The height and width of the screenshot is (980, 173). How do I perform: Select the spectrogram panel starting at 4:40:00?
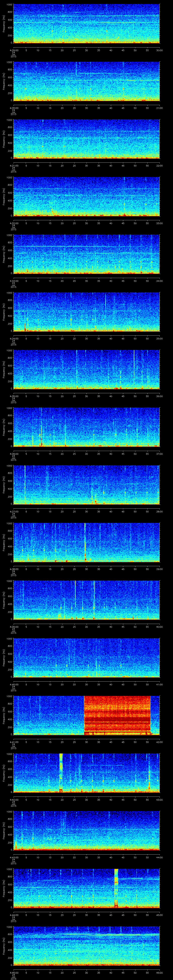pos(87,658)
